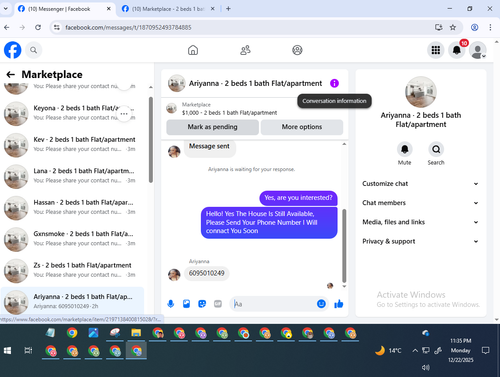Switch to the Marketplace - 2 beds tab
The width and height of the screenshot is (500, 377).
pyautogui.click(x=168, y=9)
